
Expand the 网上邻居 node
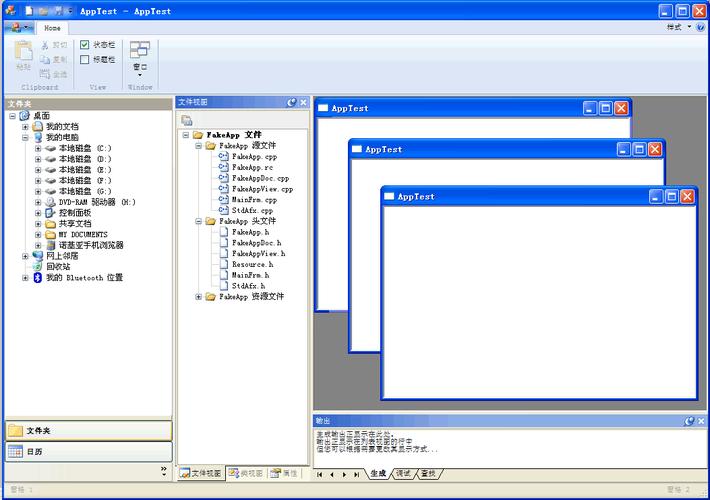(x=25, y=256)
